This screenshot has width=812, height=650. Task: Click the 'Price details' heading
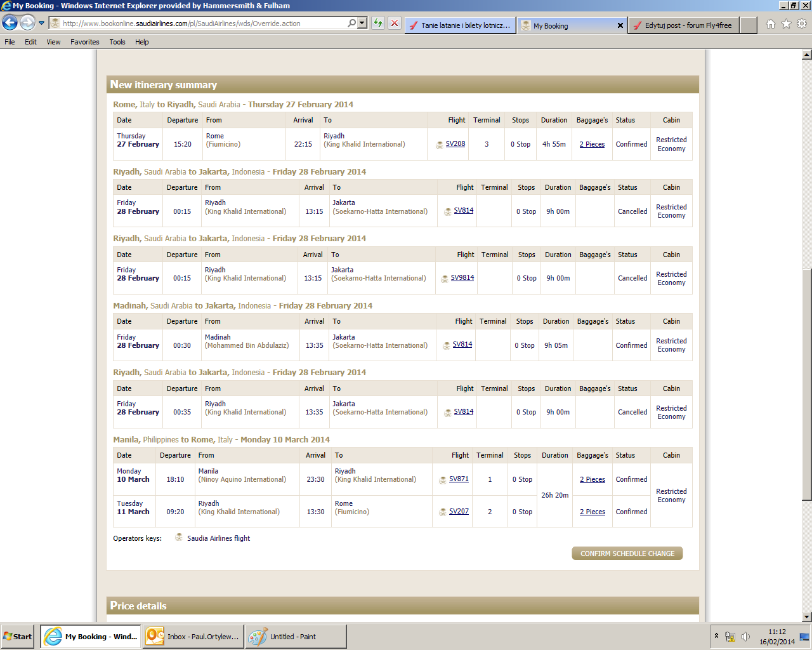[x=138, y=606]
